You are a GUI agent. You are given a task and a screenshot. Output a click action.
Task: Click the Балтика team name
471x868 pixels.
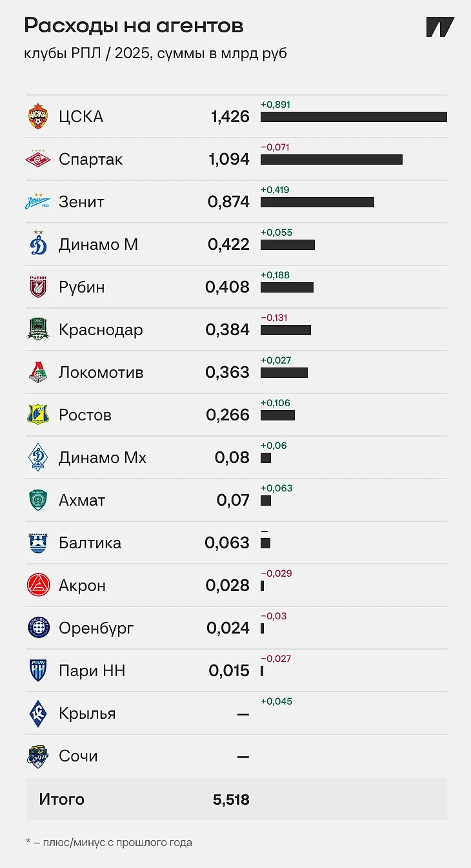(x=90, y=542)
